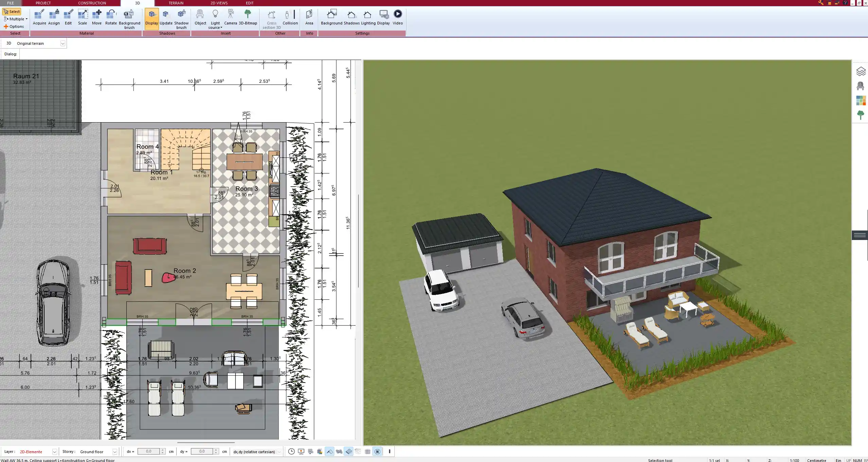Enable the Multiple selection option
This screenshot has height=462, width=868.
click(x=16, y=19)
